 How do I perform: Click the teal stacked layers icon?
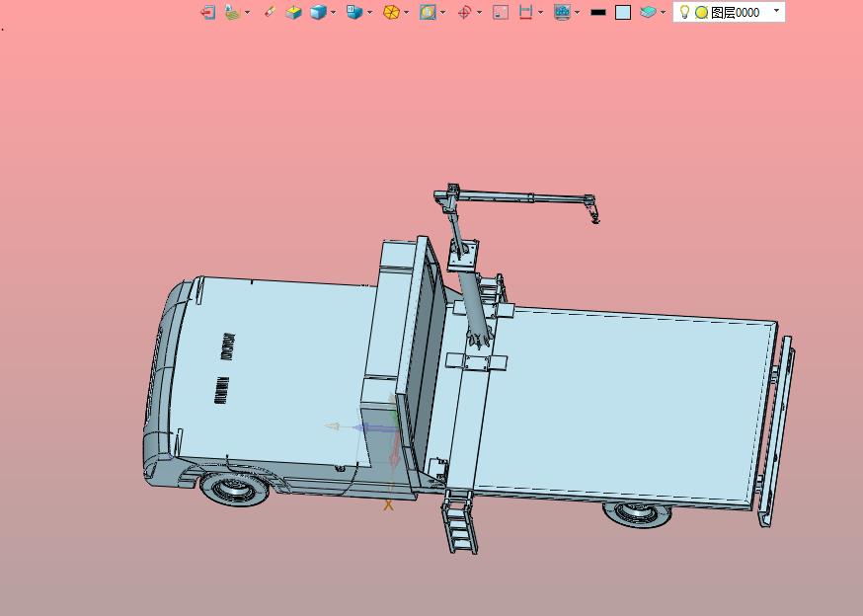649,12
